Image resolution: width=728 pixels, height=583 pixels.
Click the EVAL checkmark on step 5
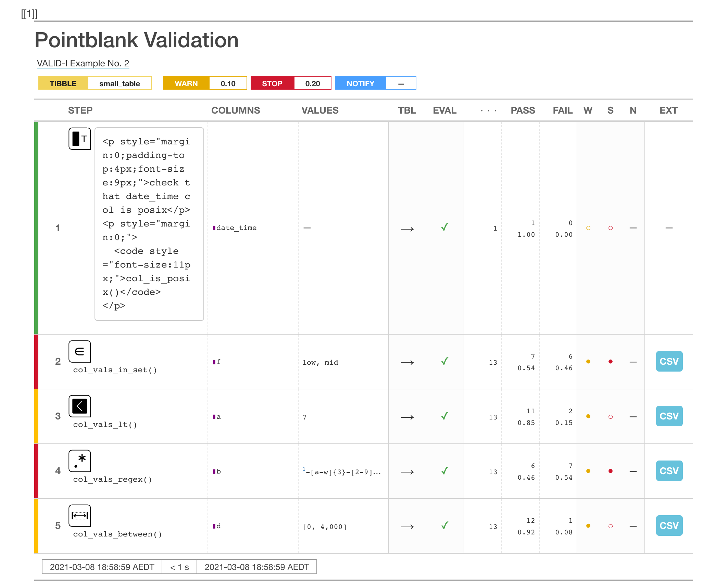pos(444,526)
